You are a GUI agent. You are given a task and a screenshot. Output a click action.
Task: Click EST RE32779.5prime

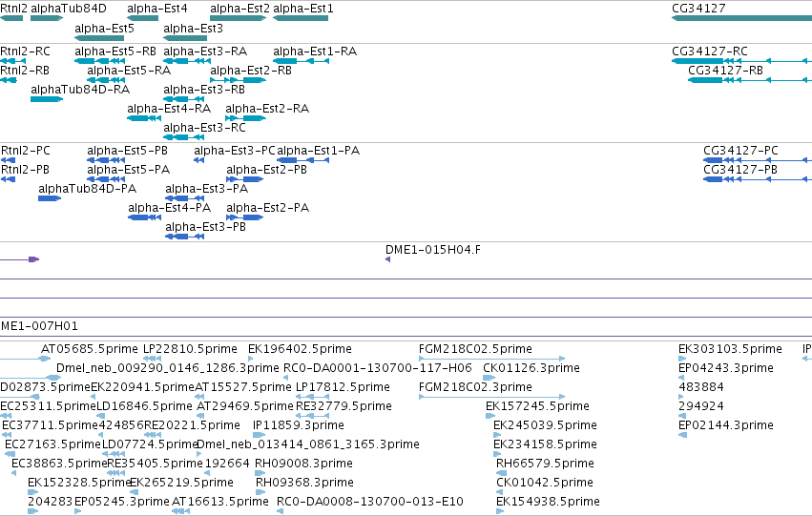[x=344, y=406]
